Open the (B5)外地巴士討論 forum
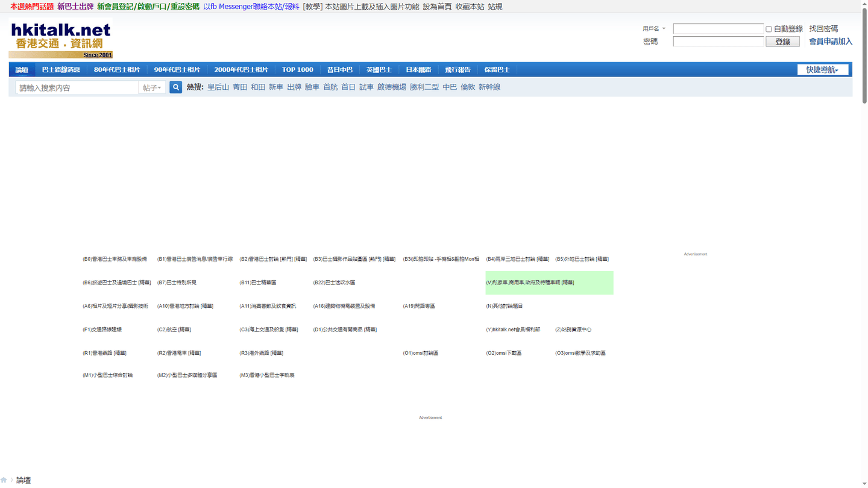 tap(575, 259)
